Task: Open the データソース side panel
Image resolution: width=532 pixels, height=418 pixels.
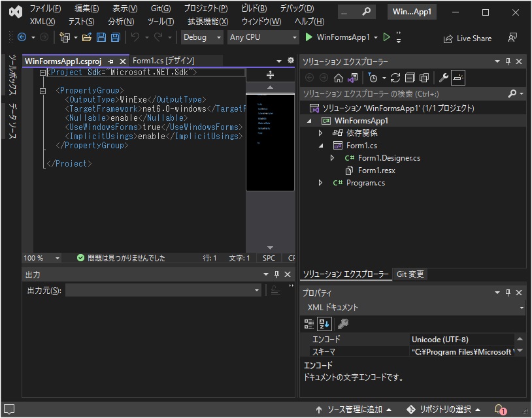Action: 12,121
